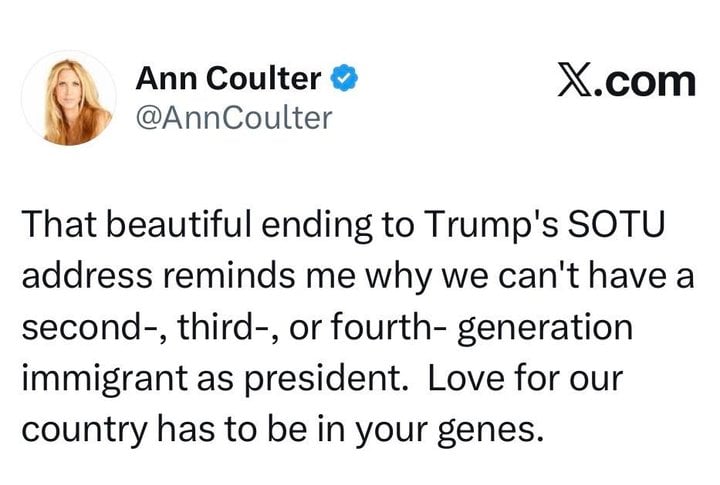The image size is (720, 485).
Task: Click the blue verified checkmark badge
Action: pos(347,77)
